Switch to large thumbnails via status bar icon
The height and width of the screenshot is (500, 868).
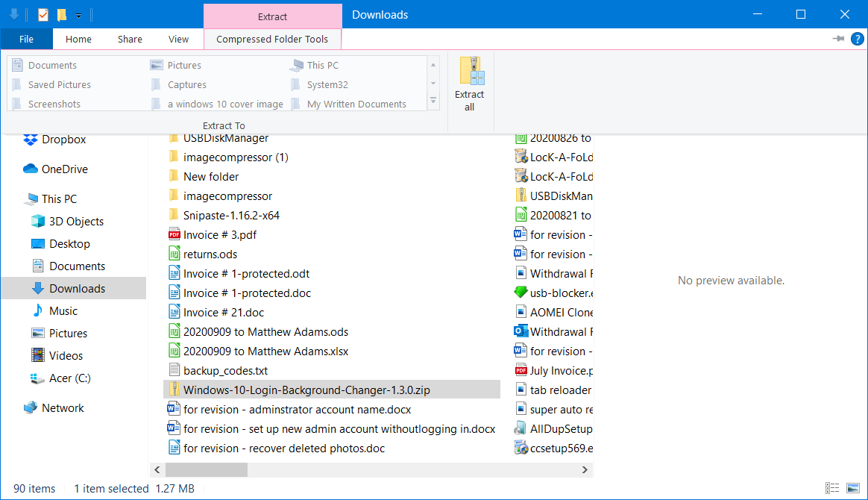[852, 487]
